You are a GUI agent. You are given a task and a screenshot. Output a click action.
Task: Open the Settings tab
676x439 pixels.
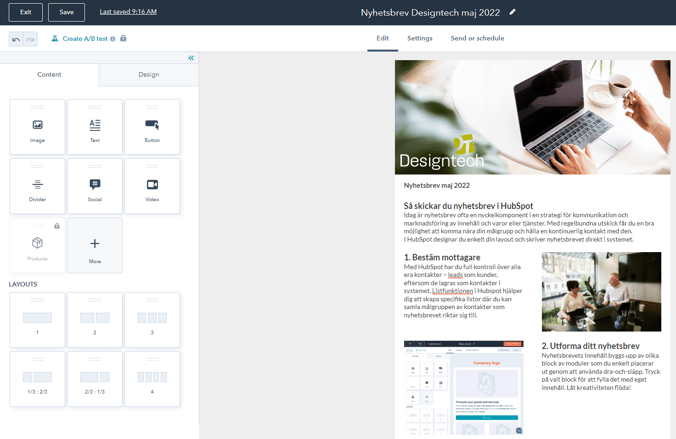[x=419, y=38]
